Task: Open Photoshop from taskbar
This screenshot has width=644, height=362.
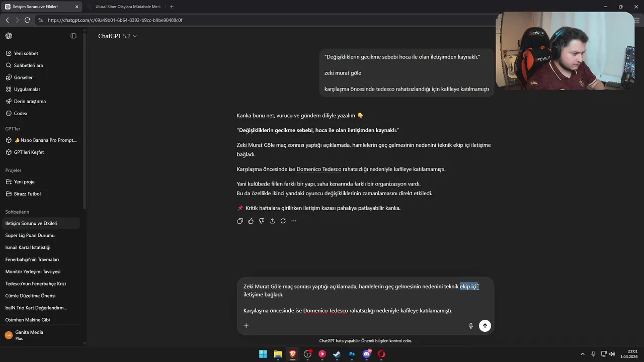Action: (352, 354)
